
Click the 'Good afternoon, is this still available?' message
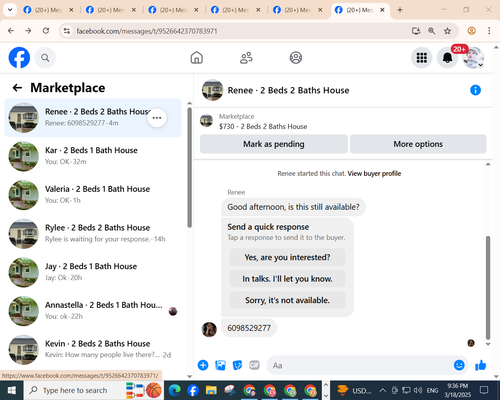point(293,207)
